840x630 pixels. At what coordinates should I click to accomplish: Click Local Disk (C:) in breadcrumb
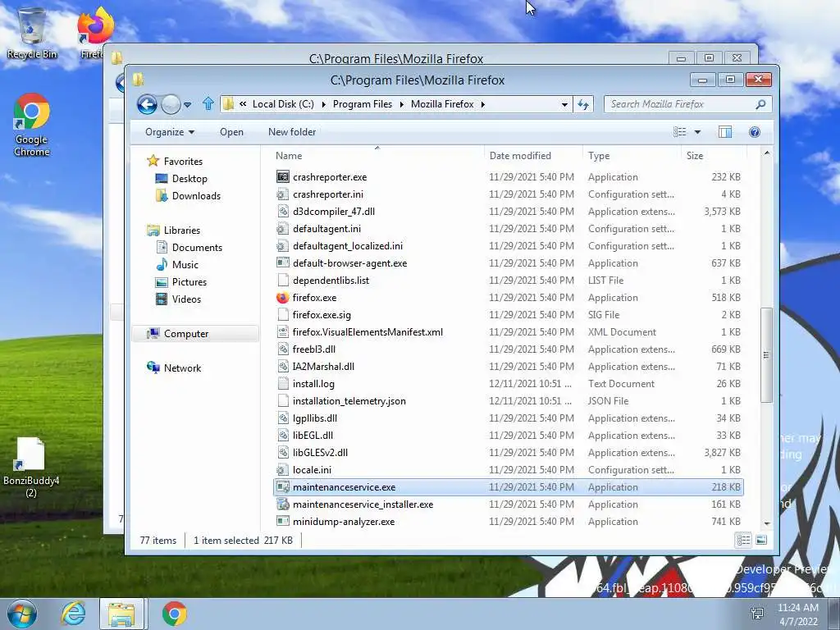[283, 104]
